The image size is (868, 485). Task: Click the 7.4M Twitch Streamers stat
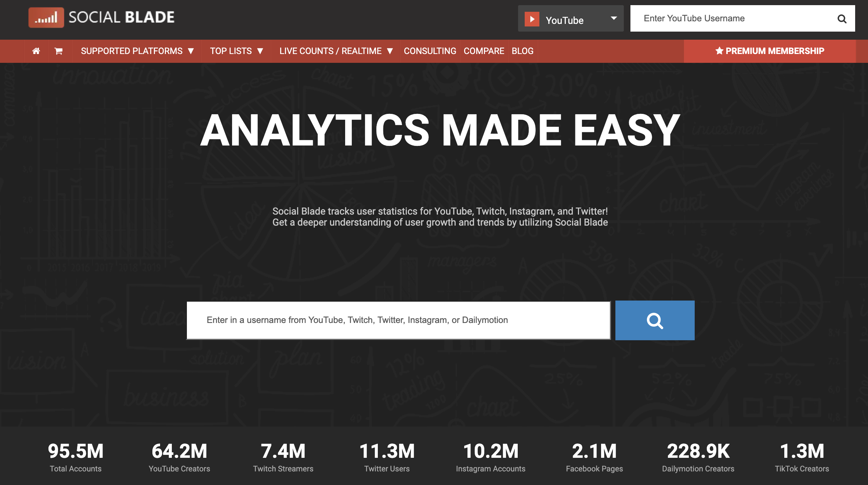pyautogui.click(x=283, y=457)
